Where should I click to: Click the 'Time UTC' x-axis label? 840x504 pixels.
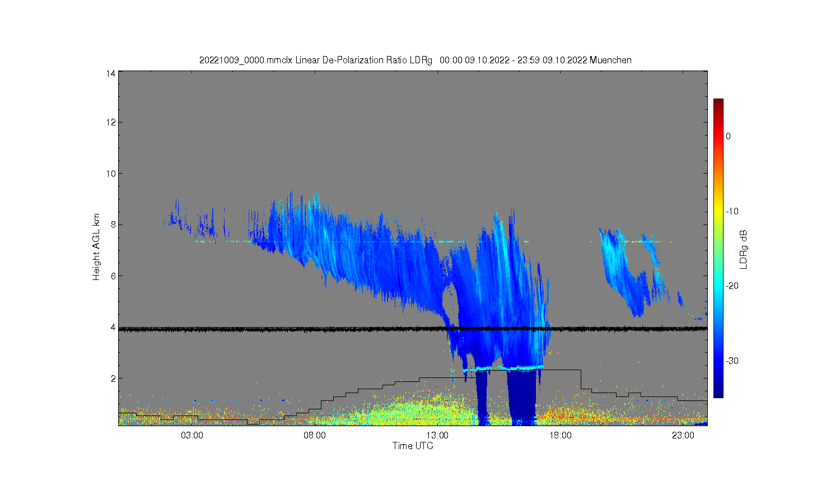tap(413, 446)
